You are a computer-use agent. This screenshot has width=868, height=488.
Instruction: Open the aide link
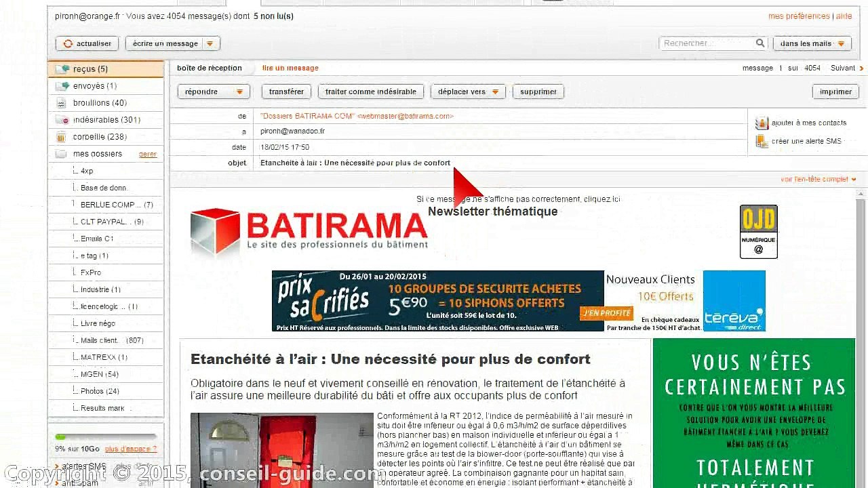844,16
